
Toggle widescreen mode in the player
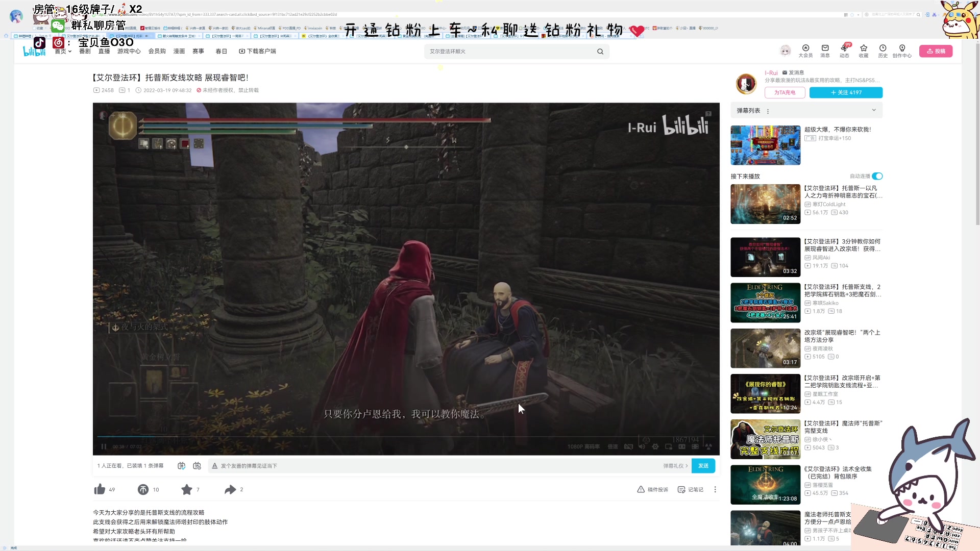[682, 446]
